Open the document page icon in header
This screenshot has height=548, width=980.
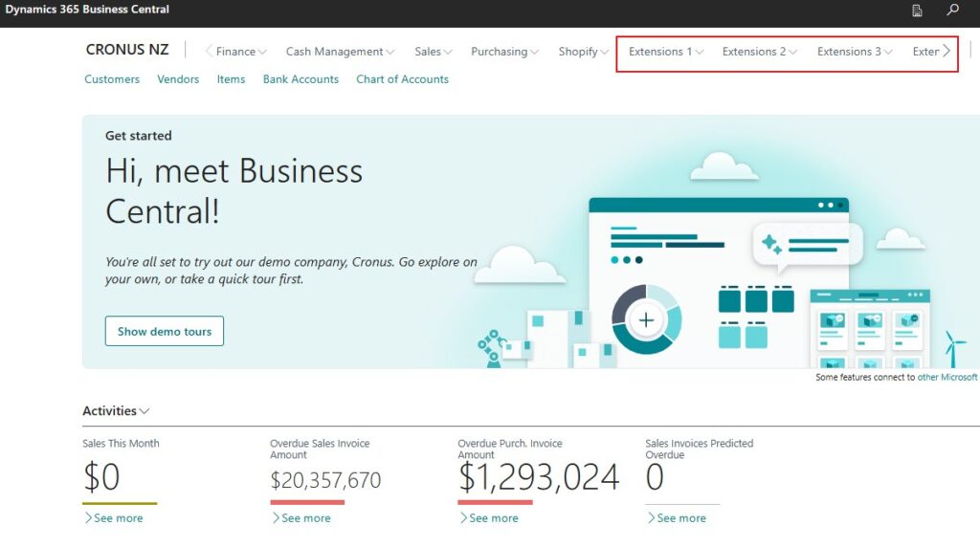click(917, 11)
